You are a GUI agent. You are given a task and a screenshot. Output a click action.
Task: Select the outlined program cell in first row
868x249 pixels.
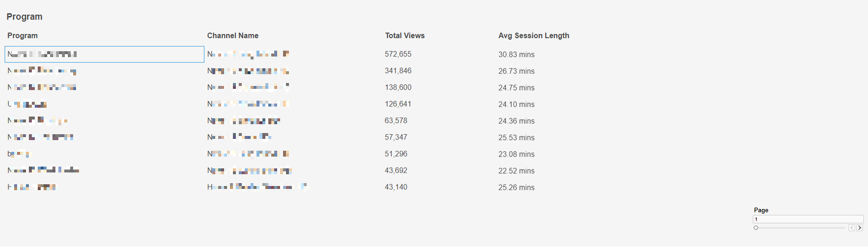104,54
